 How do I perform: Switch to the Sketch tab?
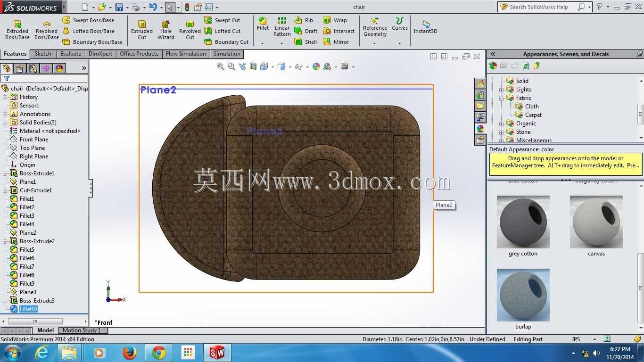click(43, 54)
